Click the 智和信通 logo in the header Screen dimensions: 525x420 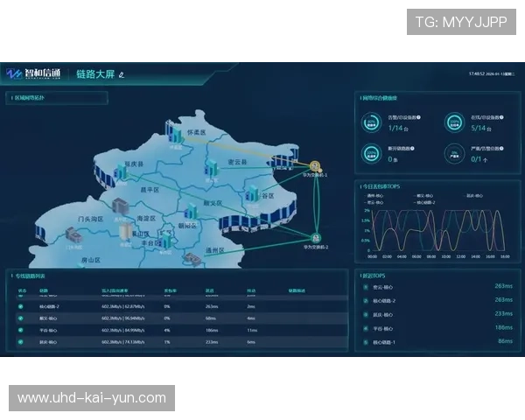[33, 73]
